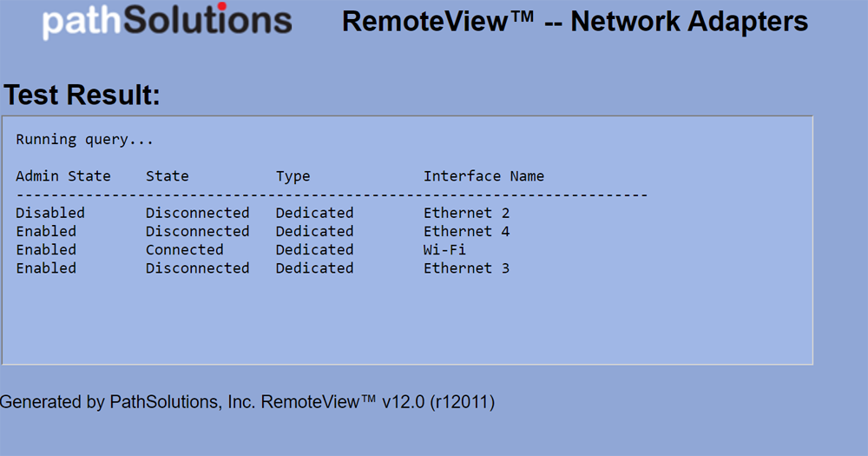Click the RemoteView Network Adapters page title
Image resolution: width=868 pixels, height=456 pixels.
[x=575, y=22]
